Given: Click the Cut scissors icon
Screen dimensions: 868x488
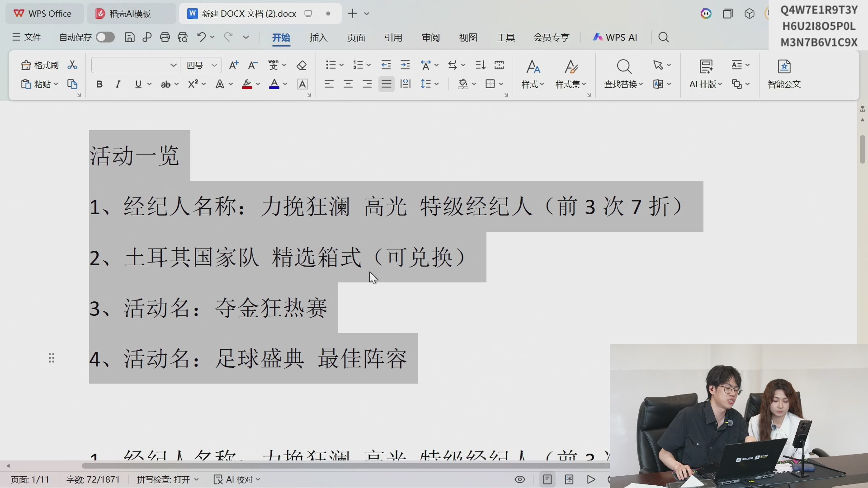Looking at the screenshot, I should [x=72, y=66].
